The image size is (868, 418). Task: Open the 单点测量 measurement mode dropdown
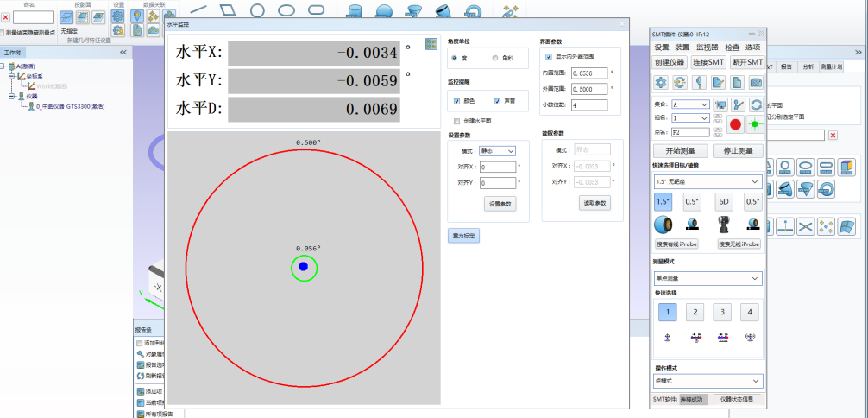708,278
